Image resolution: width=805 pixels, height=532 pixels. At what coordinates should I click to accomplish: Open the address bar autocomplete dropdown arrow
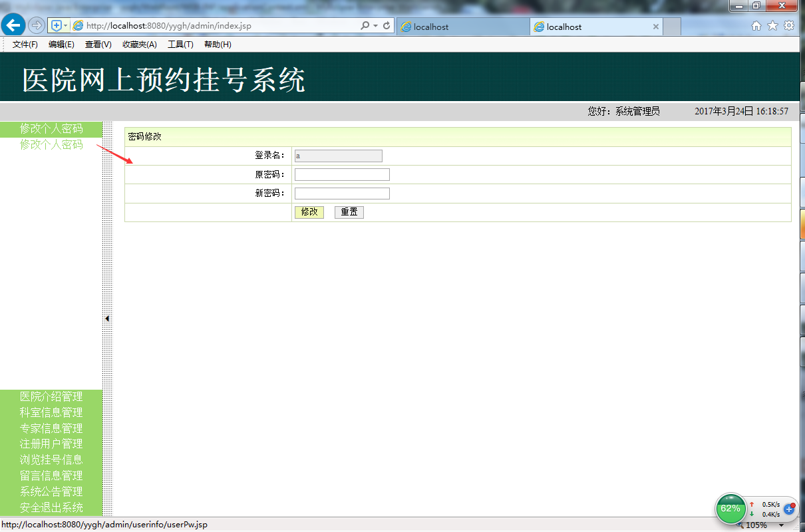[376, 26]
